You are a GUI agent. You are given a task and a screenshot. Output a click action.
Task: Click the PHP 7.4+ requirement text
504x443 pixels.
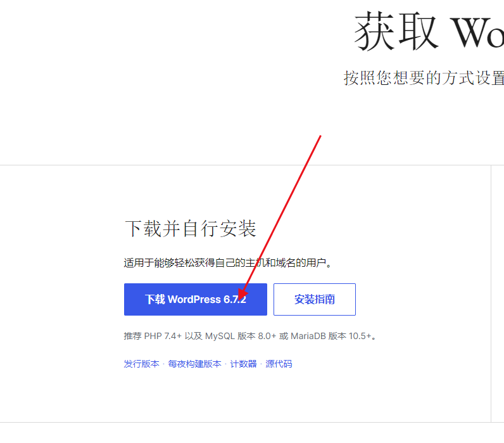pos(163,336)
